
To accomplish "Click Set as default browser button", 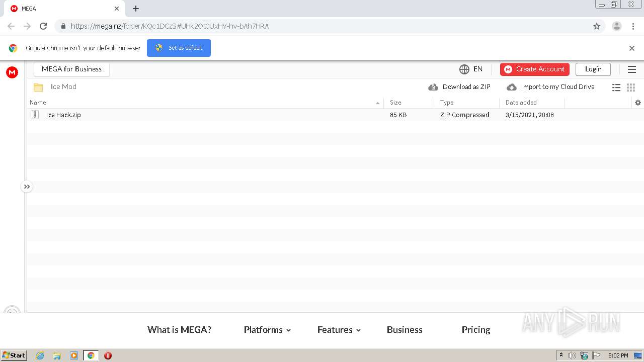I will pos(179,48).
